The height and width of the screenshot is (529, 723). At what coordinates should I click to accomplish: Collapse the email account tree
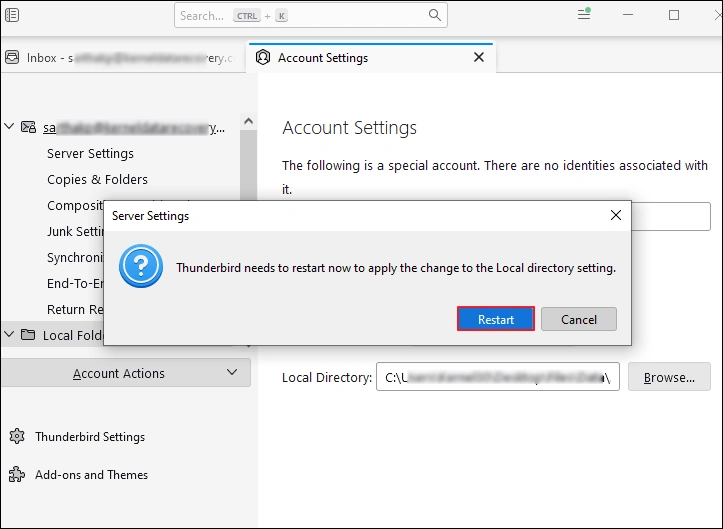[x=9, y=126]
